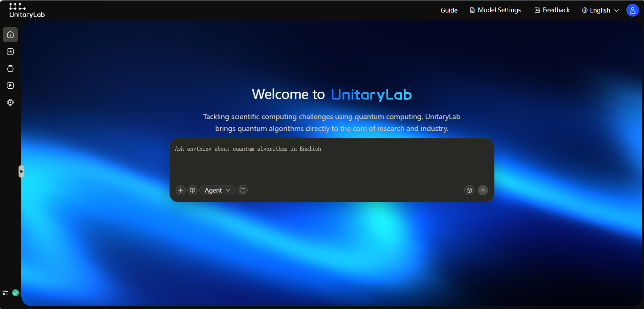Click the task list icon at bottom left
Screen dimensions: 644x309
(5, 293)
